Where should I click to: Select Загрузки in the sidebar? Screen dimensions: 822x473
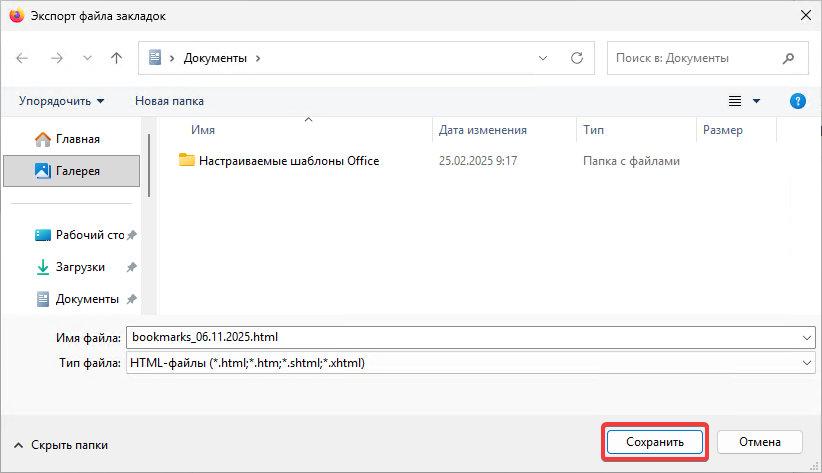click(x=80, y=267)
